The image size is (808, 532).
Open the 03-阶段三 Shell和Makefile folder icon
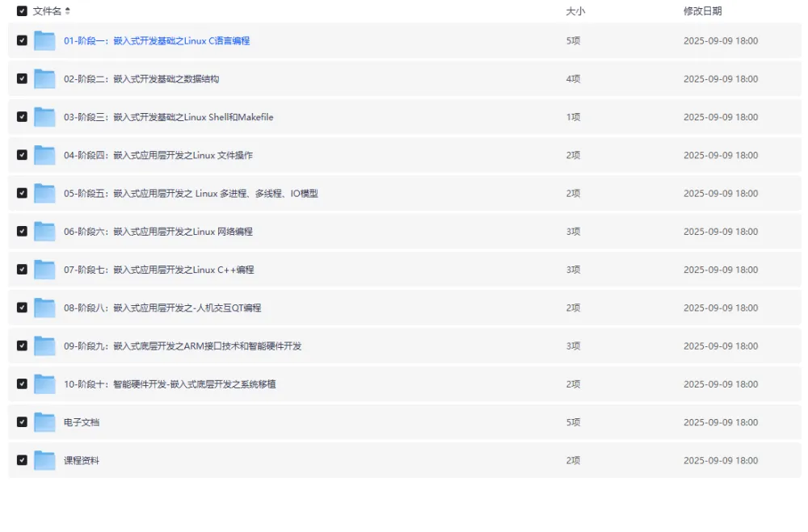[44, 116]
